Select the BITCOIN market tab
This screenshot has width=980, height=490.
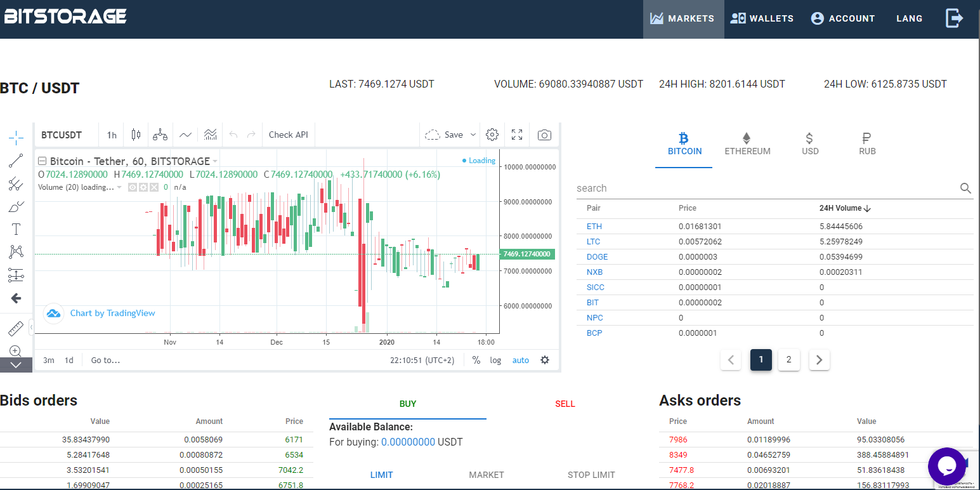point(684,145)
